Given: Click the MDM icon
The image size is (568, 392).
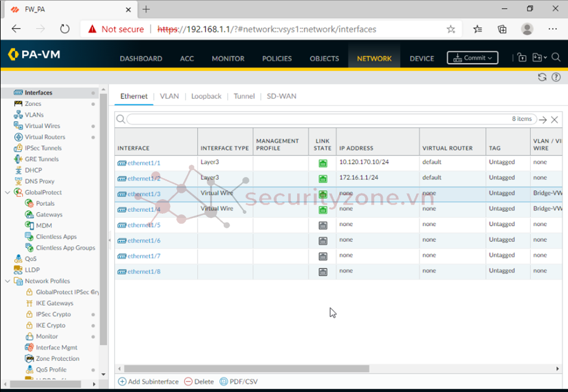Looking at the screenshot, I should click(x=29, y=225).
